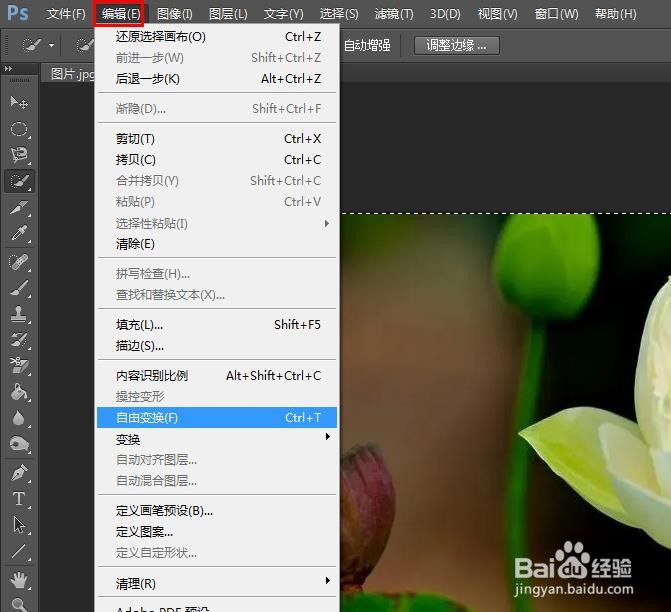Open the 视图(V) menu
This screenshot has height=612, width=671.
pyautogui.click(x=497, y=14)
